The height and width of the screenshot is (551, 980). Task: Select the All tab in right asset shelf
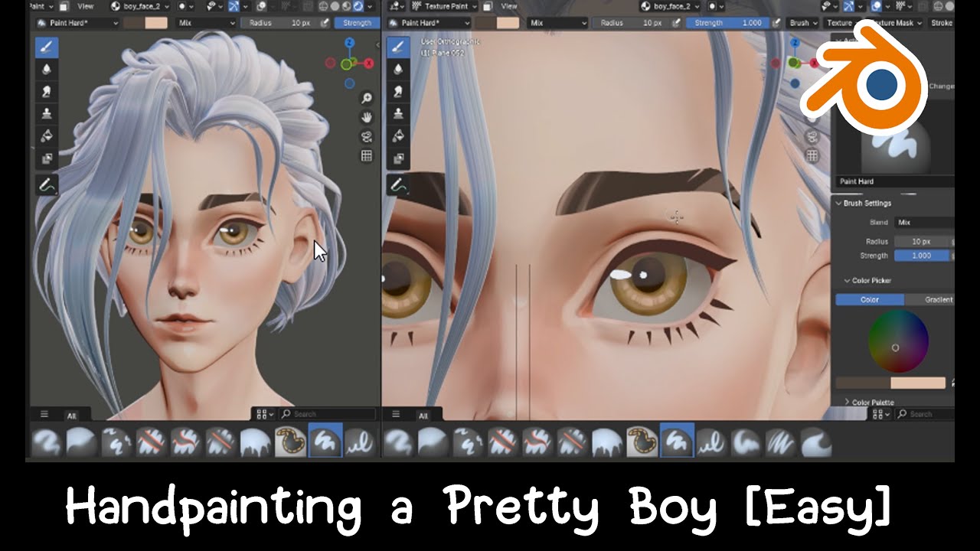point(422,416)
